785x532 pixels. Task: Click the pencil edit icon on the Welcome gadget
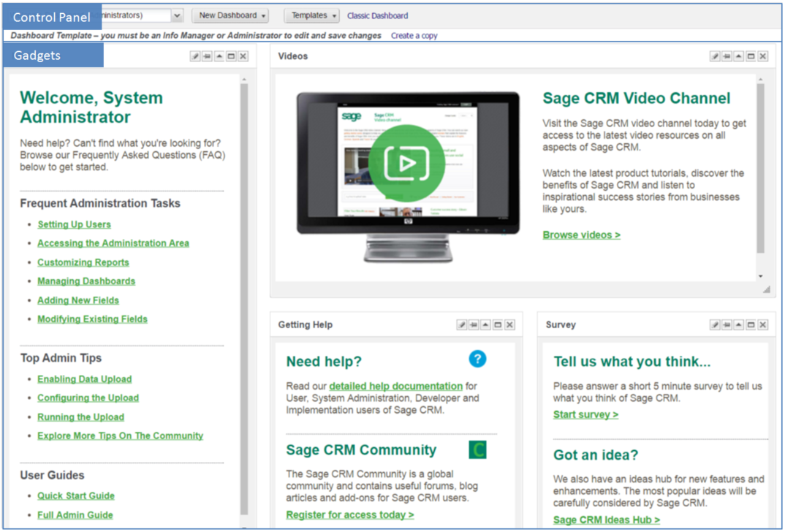pos(195,56)
